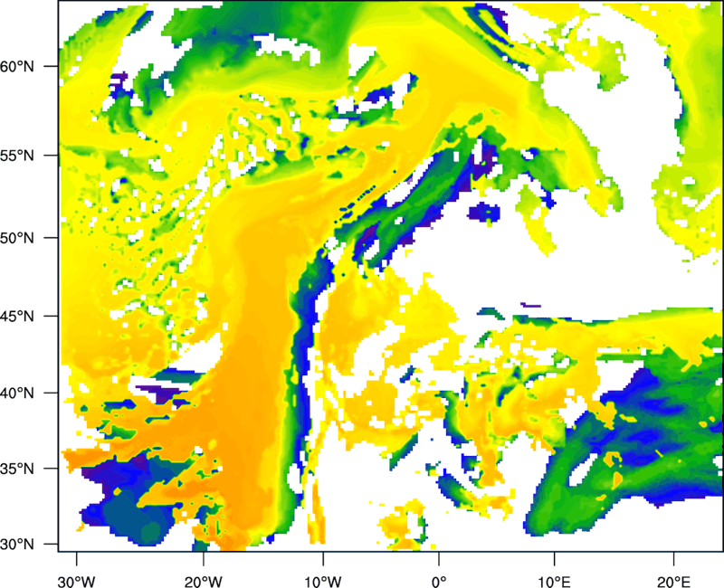
Task: Click the 20°W longitude label
Action: 203,582
